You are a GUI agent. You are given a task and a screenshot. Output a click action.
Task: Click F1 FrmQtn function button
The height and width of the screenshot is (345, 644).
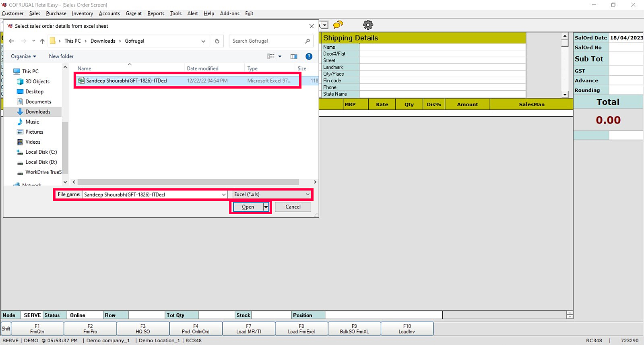(37, 328)
